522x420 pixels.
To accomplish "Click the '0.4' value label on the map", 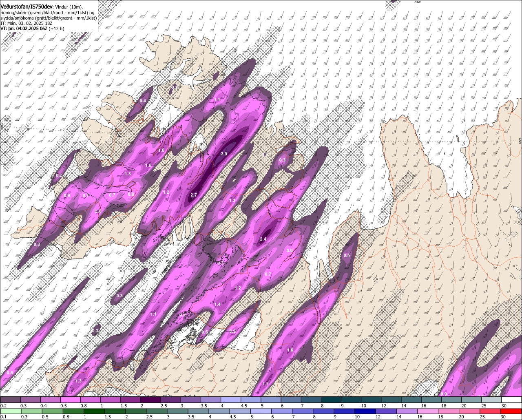I will 143,101.
